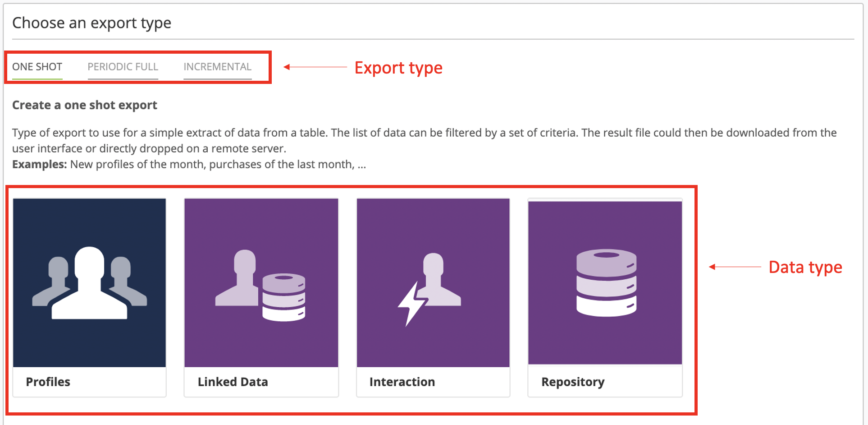The image size is (868, 425).
Task: Pick the Repository database stack icon
Action: (605, 282)
